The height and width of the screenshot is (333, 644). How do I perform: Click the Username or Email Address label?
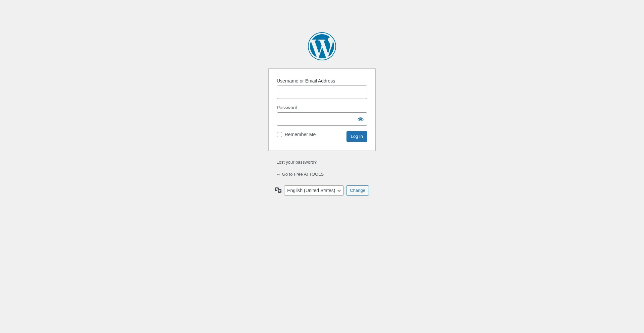click(x=306, y=81)
